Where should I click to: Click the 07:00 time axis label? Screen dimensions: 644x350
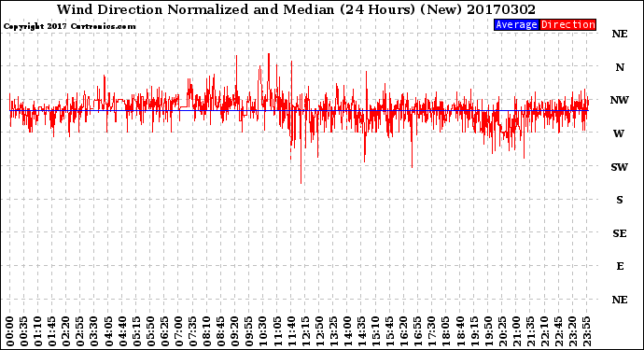click(x=178, y=331)
